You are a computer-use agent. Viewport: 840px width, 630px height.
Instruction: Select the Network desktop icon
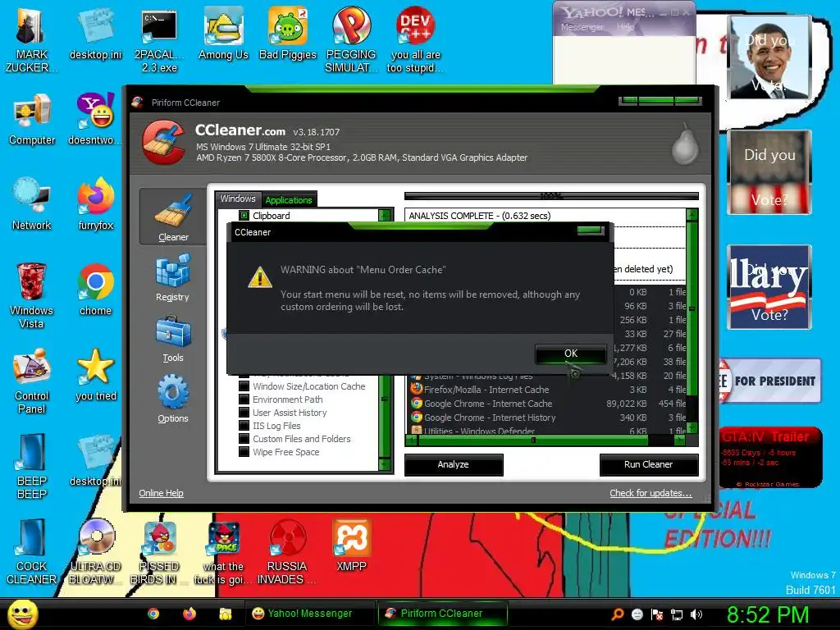coord(32,204)
